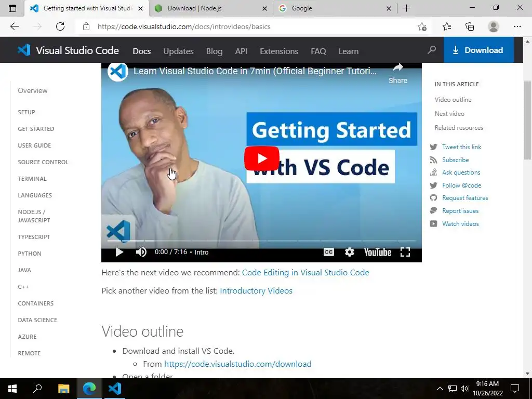The width and height of the screenshot is (532, 399).
Task: Open the Docs menu item
Action: point(141,51)
